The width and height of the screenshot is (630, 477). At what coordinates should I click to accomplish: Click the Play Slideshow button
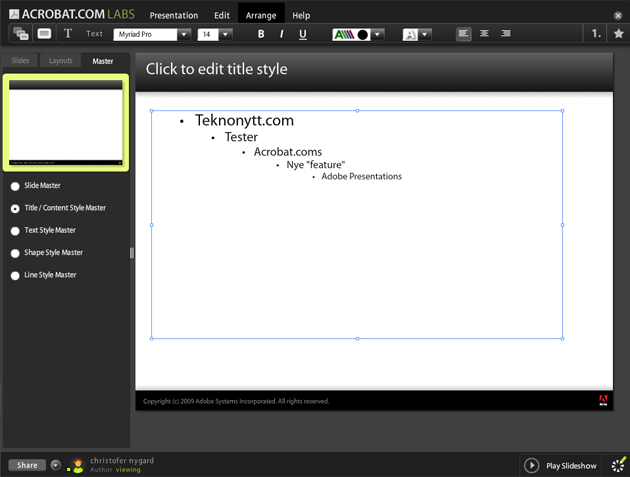(x=560, y=465)
